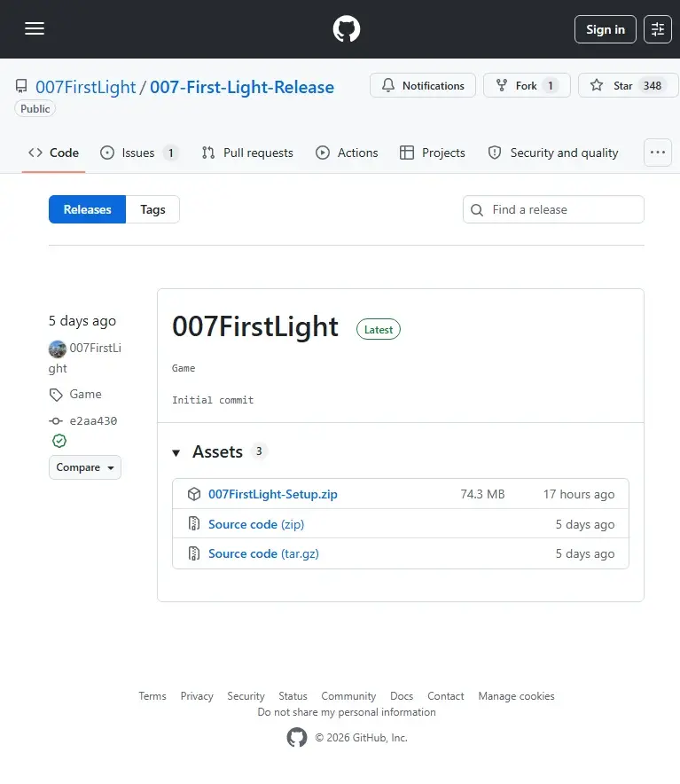Viewport: 680px width, 784px height.
Task: Open the 007FirstLight release title
Action: [x=255, y=326]
